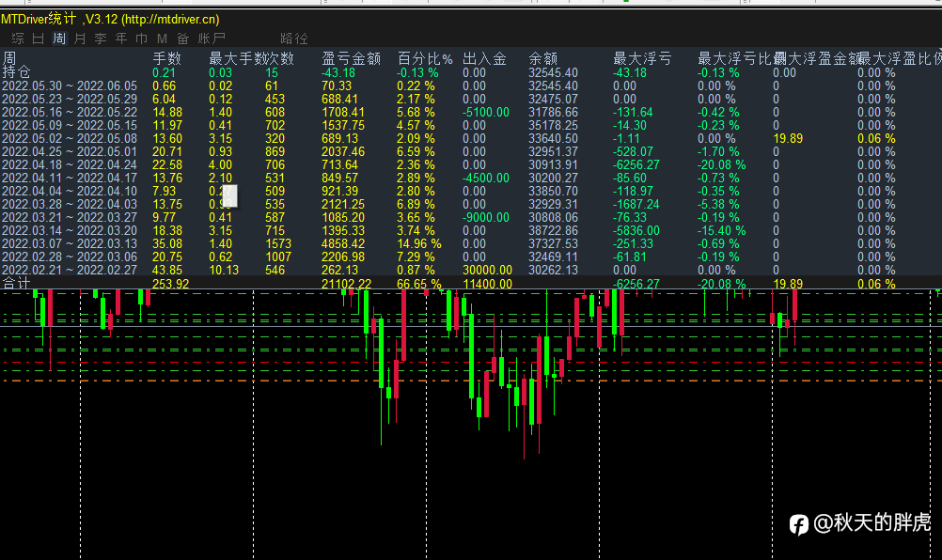Viewport: 942px width, 560px height.
Task: Show the 年 yearly statistics tab
Action: tap(121, 39)
